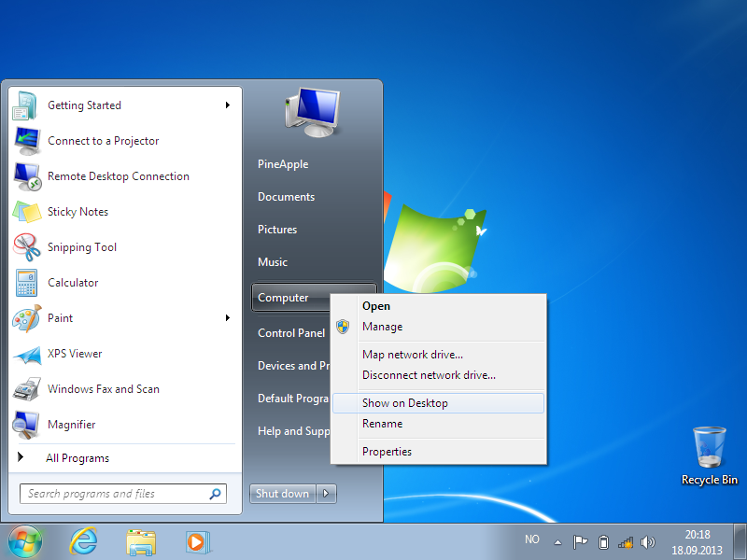Click the volume speaker tray icon

tap(648, 542)
